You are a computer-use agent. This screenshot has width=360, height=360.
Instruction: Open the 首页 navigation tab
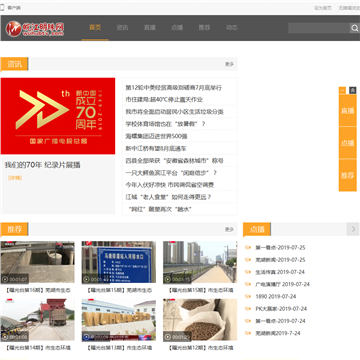pos(95,28)
